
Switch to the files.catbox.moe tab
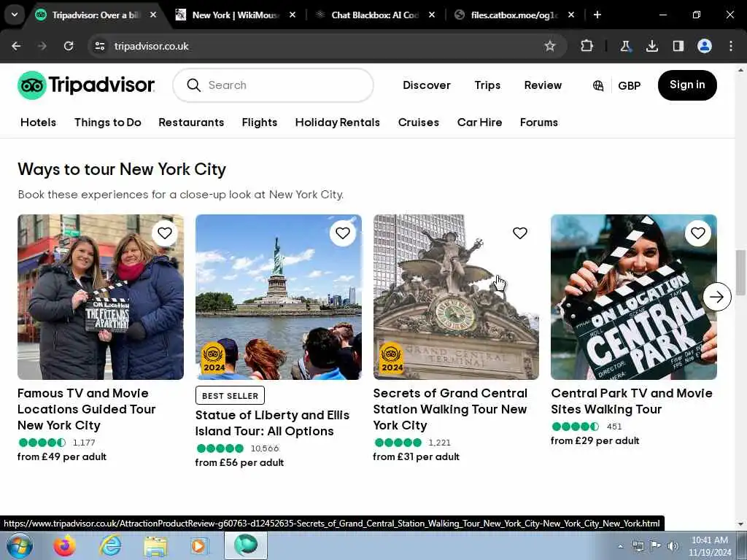[514, 15]
